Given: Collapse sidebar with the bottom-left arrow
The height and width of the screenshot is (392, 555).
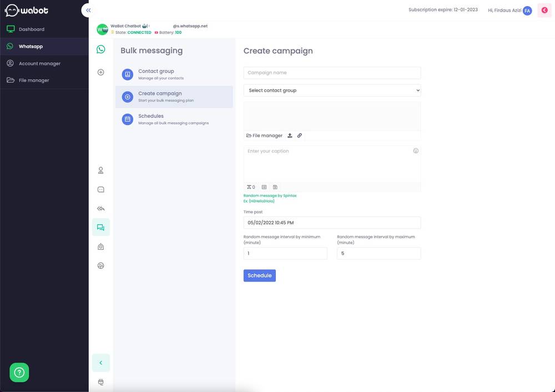Looking at the screenshot, I should (99, 361).
